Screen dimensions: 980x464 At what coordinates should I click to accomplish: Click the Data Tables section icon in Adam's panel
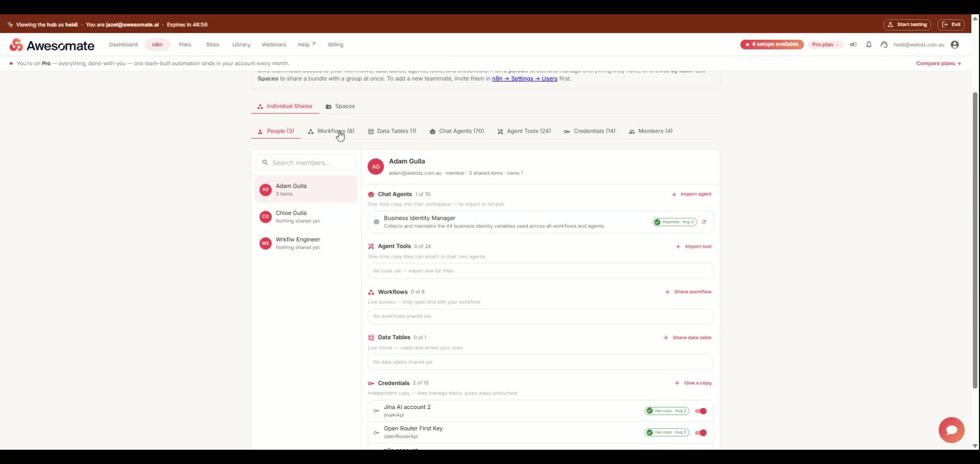tap(371, 338)
